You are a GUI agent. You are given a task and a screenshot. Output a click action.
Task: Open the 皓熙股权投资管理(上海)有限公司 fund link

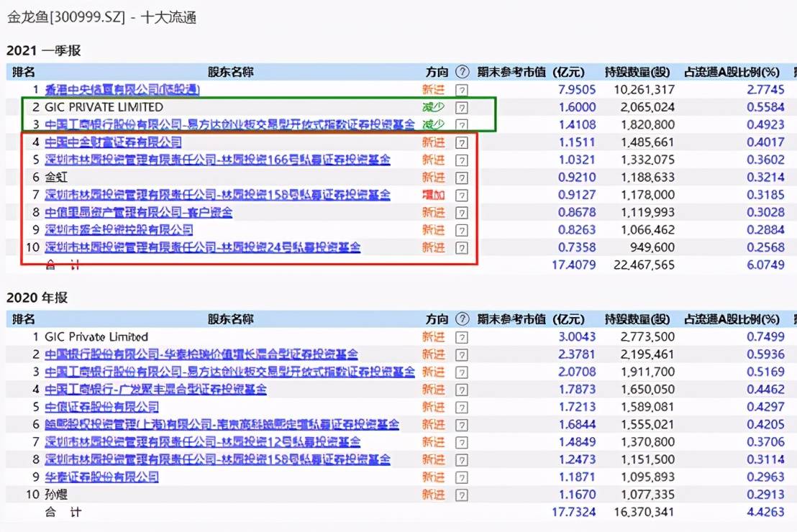point(222,424)
